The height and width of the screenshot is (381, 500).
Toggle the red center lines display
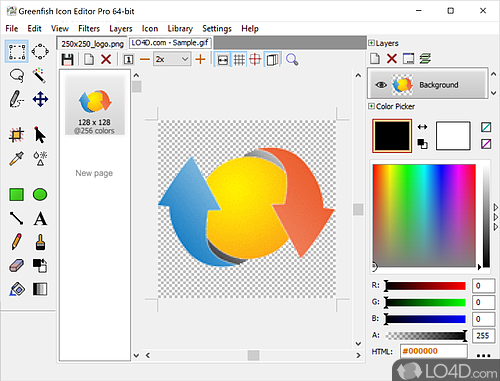255,60
